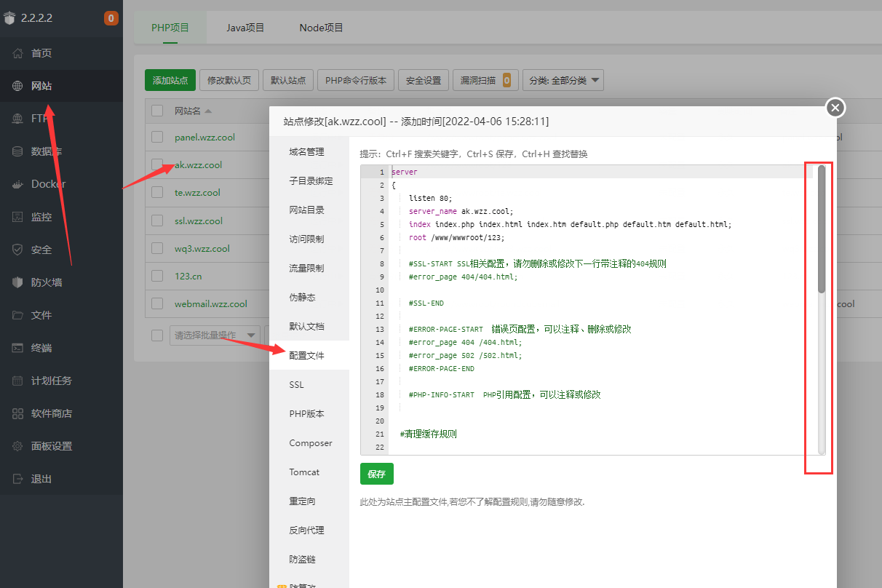This screenshot has width=882, height=588.
Task: Toggle the select-all checkbox in table header
Action: pyautogui.click(x=157, y=111)
